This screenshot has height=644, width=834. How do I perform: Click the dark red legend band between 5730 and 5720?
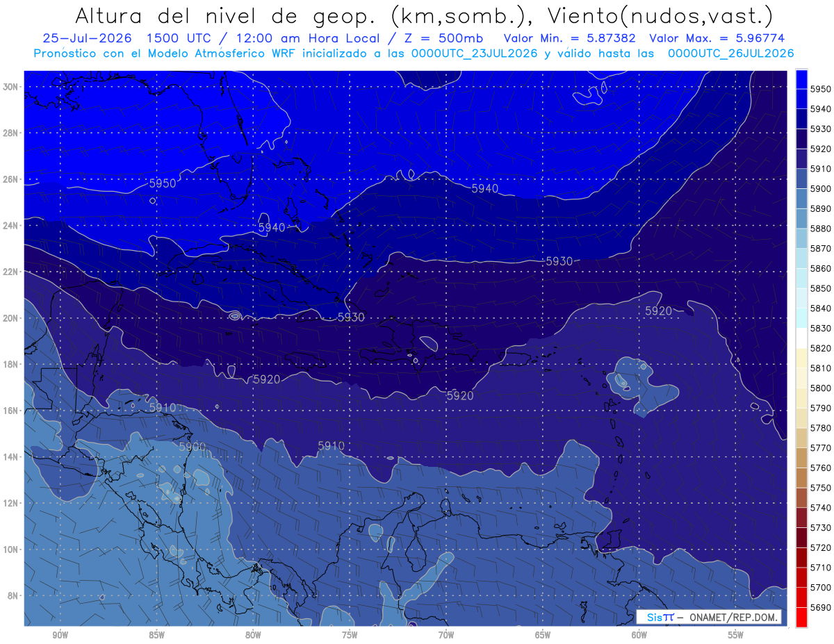pyautogui.click(x=801, y=537)
